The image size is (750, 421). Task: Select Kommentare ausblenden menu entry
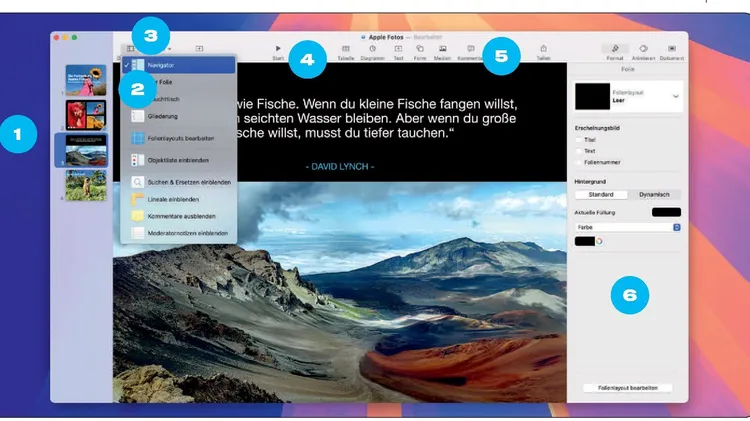pyautogui.click(x=178, y=216)
